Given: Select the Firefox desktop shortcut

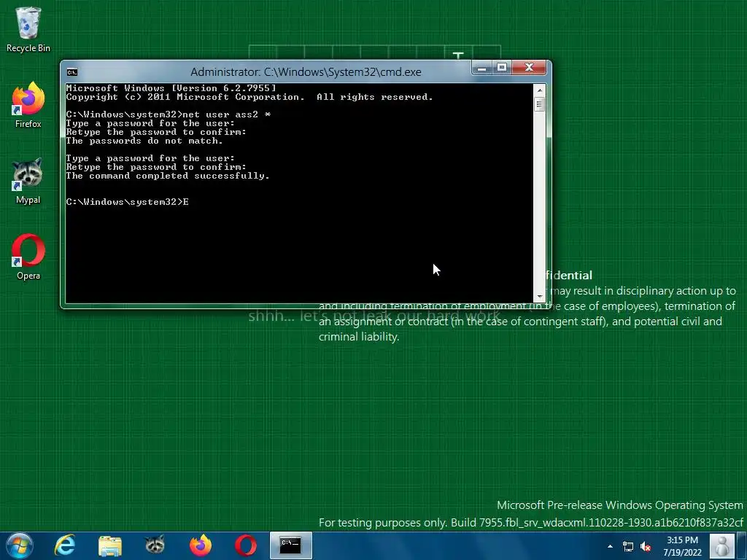Looking at the screenshot, I should [28, 105].
